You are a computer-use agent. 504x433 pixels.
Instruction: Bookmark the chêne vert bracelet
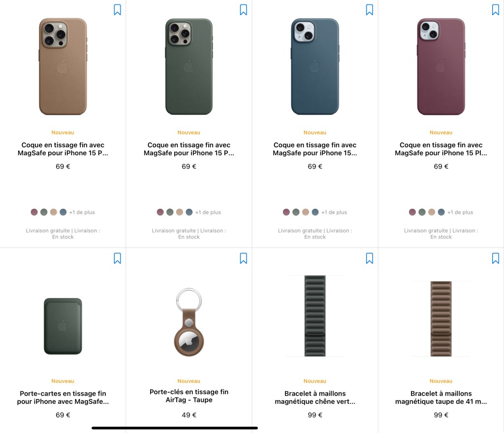(369, 258)
